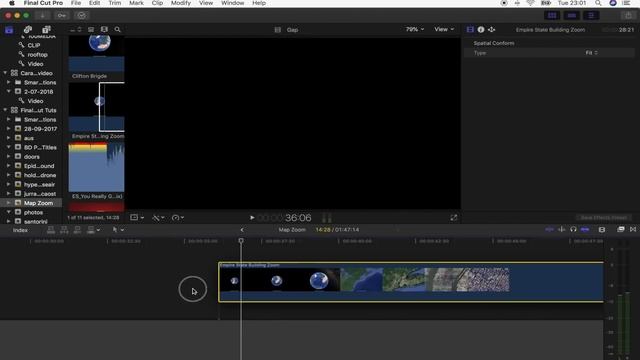The image size is (640, 360).
Task: Open the edit-mode dropdown beside Overwrite
Action: [98, 230]
